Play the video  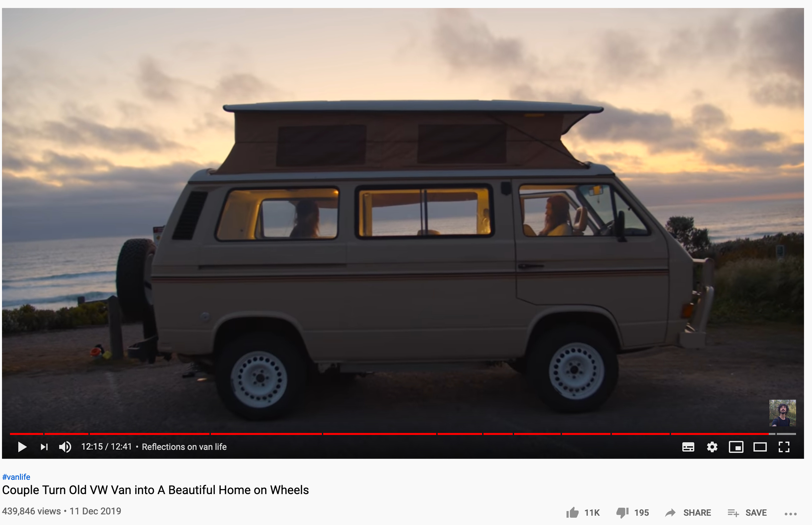pyautogui.click(x=22, y=447)
